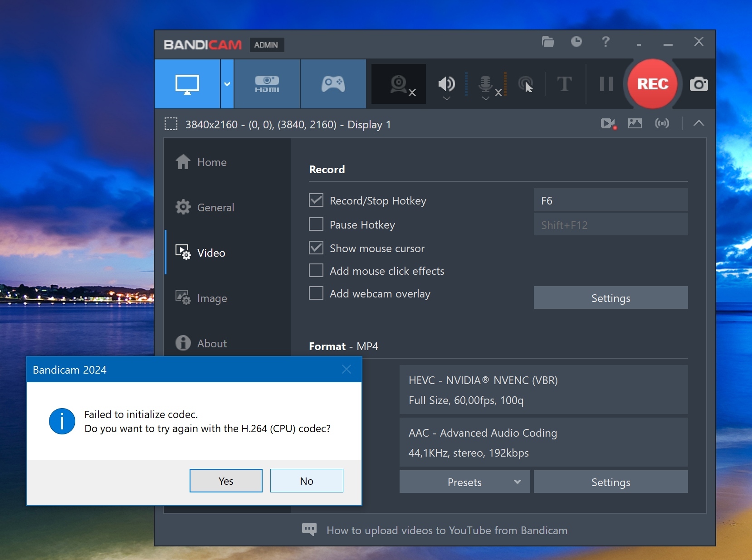
Task: Open help question mark icon
Action: [x=606, y=42]
